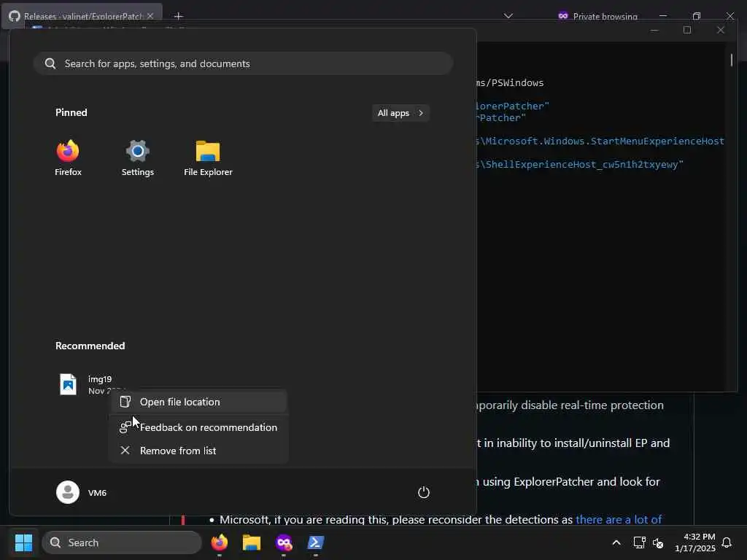Maximize the PowerShell window
This screenshot has width=747, height=560.
(687, 30)
